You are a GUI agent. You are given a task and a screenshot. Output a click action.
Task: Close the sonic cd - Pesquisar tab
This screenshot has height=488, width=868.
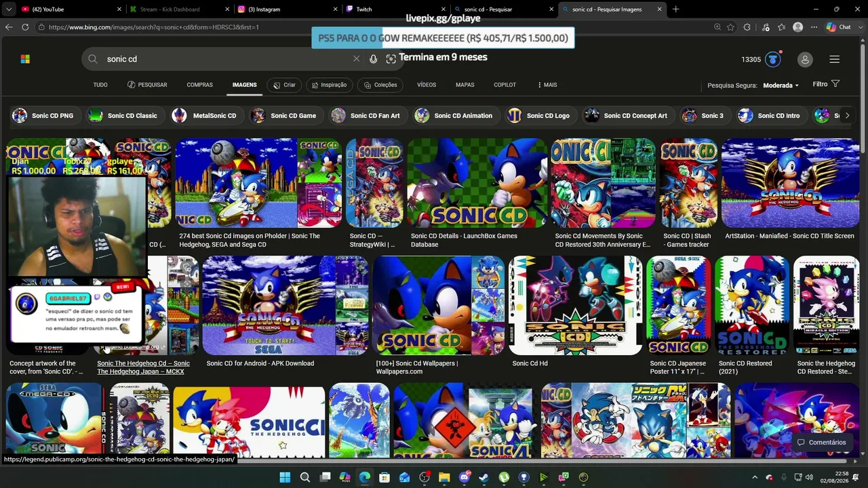[552, 9]
